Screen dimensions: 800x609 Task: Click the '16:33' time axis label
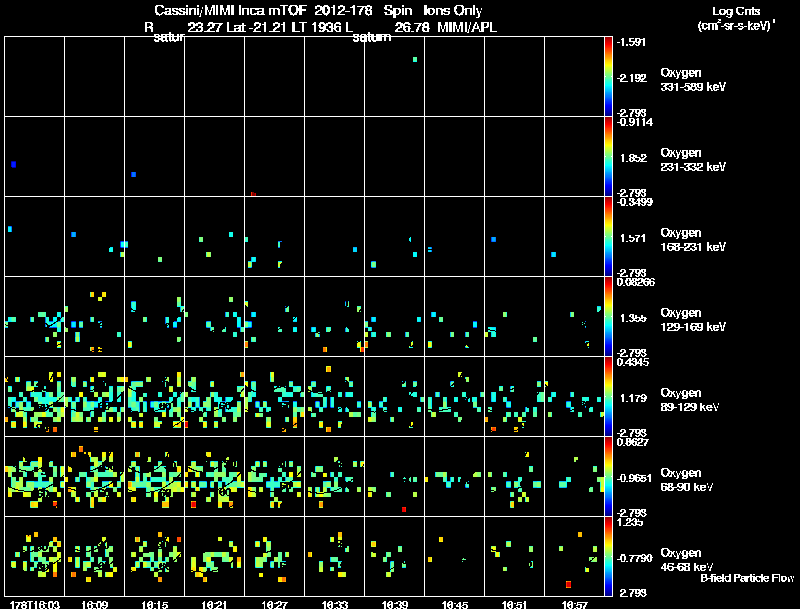[335, 604]
